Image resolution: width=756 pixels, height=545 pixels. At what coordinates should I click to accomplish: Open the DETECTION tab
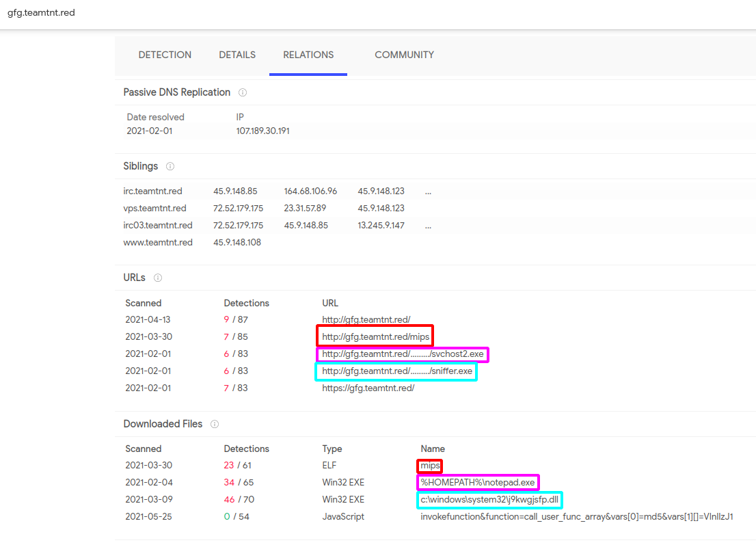pos(165,55)
